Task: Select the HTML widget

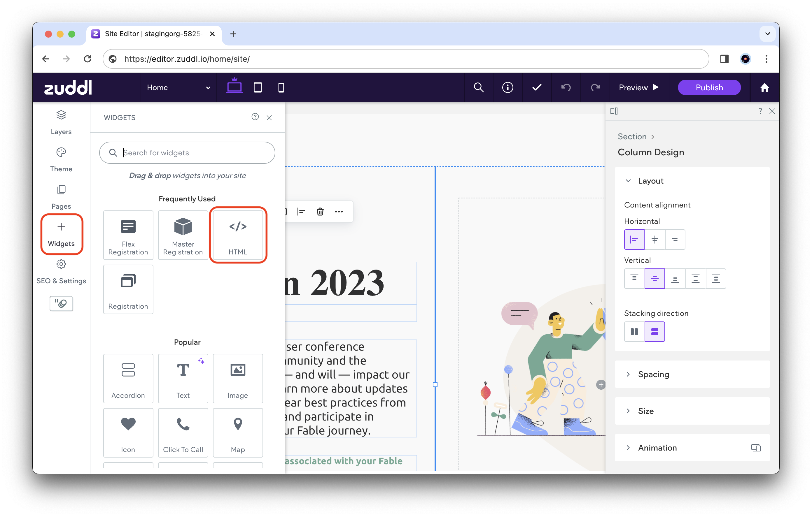Action: tap(238, 235)
